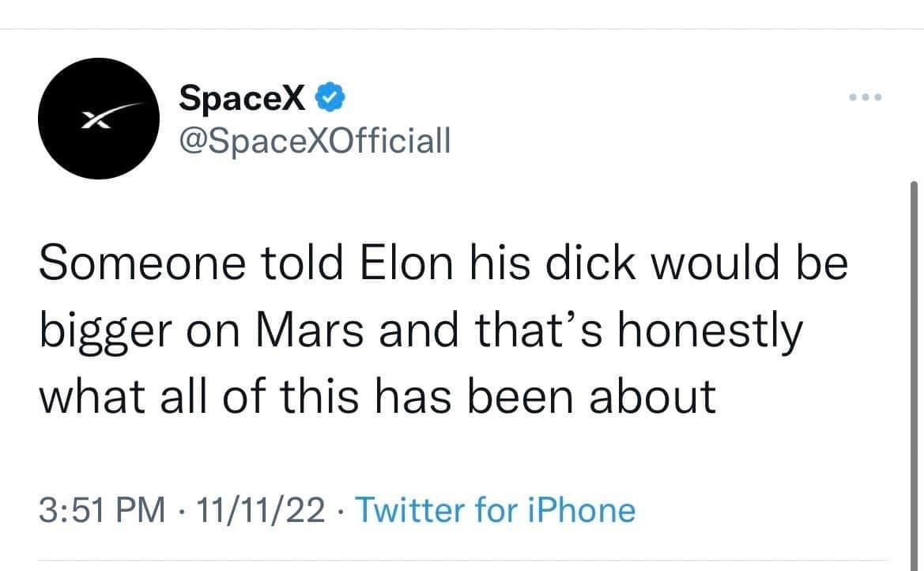The height and width of the screenshot is (571, 924).
Task: Click the blue verified checkmark badge
Action: (x=328, y=99)
